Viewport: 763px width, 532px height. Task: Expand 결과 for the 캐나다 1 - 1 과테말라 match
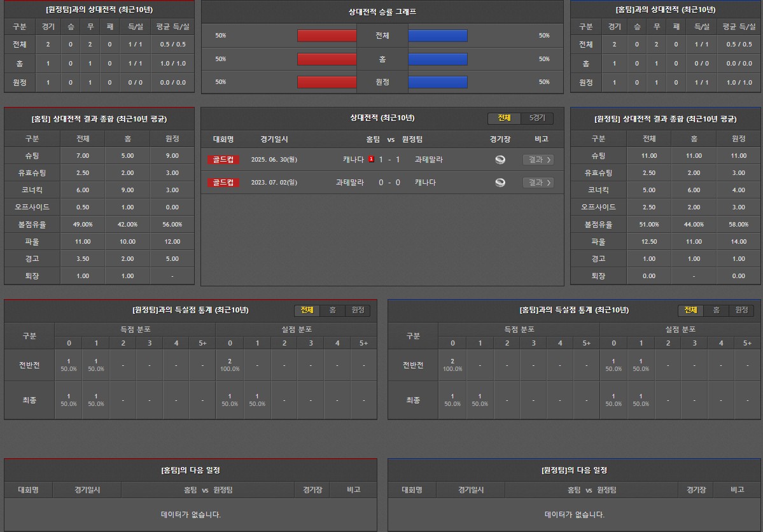538,160
